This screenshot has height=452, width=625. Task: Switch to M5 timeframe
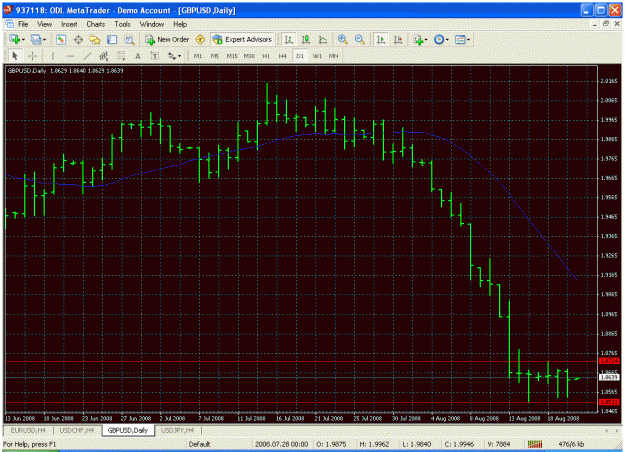pos(215,56)
